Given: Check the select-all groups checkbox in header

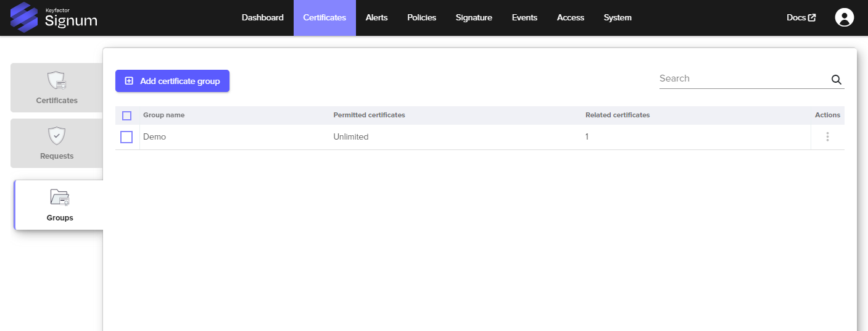Looking at the screenshot, I should 127,115.
